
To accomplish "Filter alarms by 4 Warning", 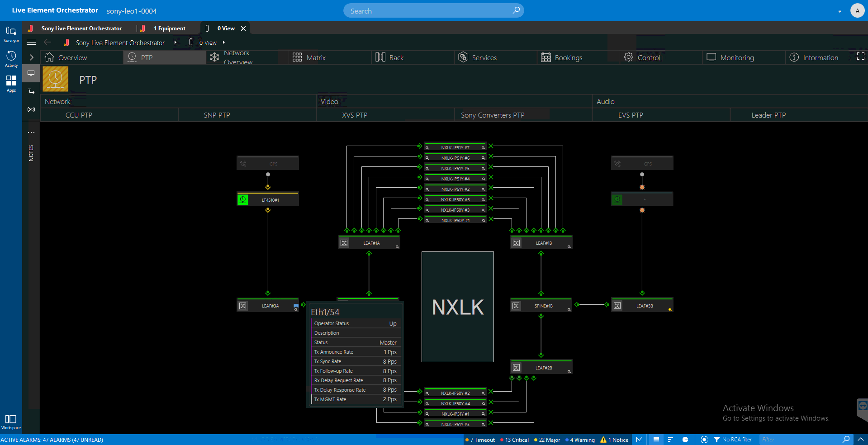I will click(x=580, y=440).
